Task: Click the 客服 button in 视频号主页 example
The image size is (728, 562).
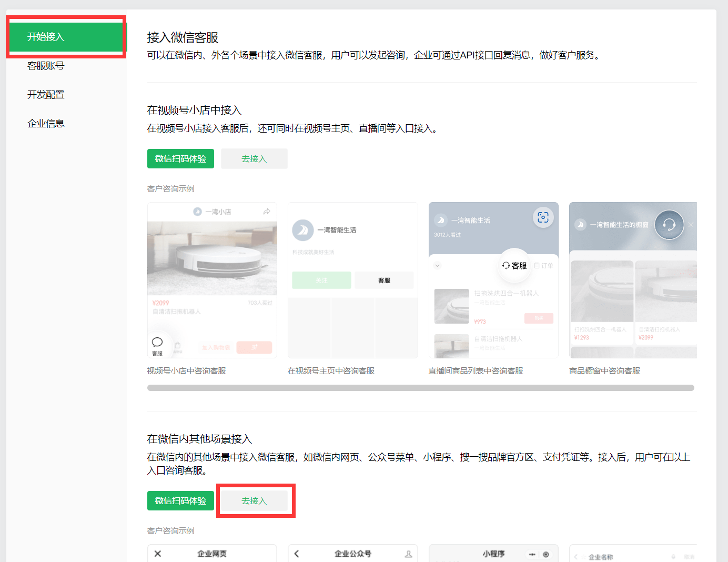Action: pyautogui.click(x=384, y=280)
